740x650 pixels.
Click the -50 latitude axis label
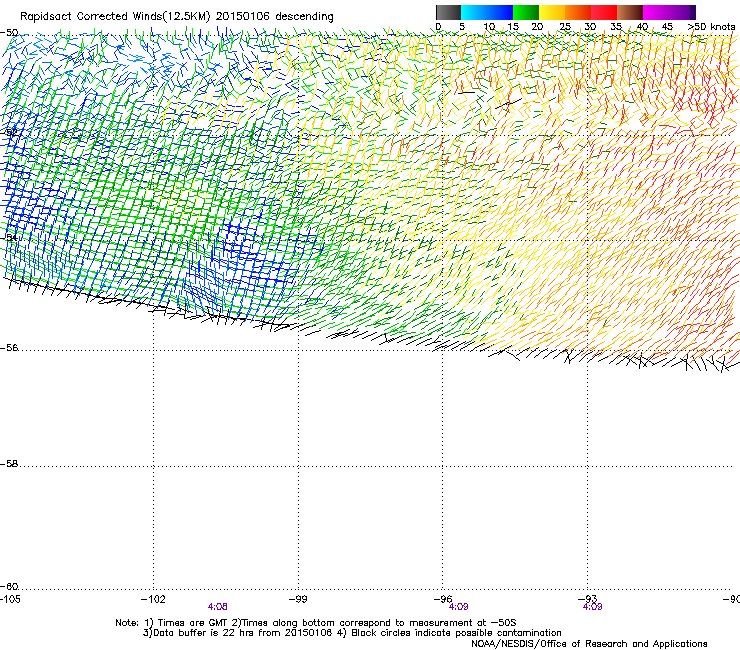[9, 33]
